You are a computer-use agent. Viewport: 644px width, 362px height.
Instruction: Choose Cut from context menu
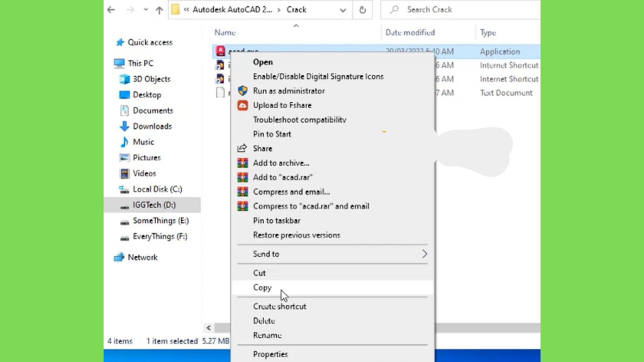click(332, 273)
